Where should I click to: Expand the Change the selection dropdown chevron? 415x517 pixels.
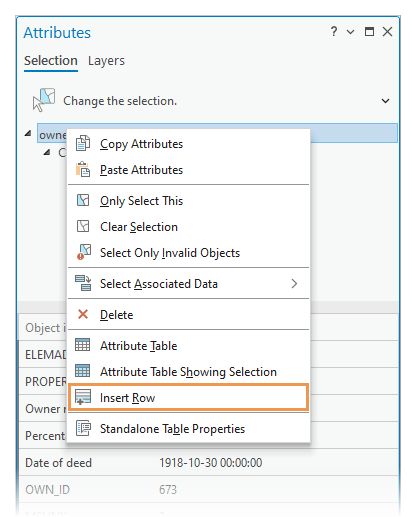coord(385,101)
